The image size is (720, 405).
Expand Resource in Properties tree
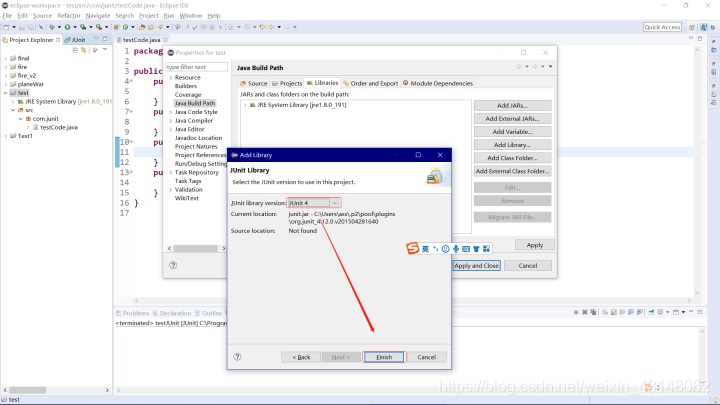(x=171, y=78)
